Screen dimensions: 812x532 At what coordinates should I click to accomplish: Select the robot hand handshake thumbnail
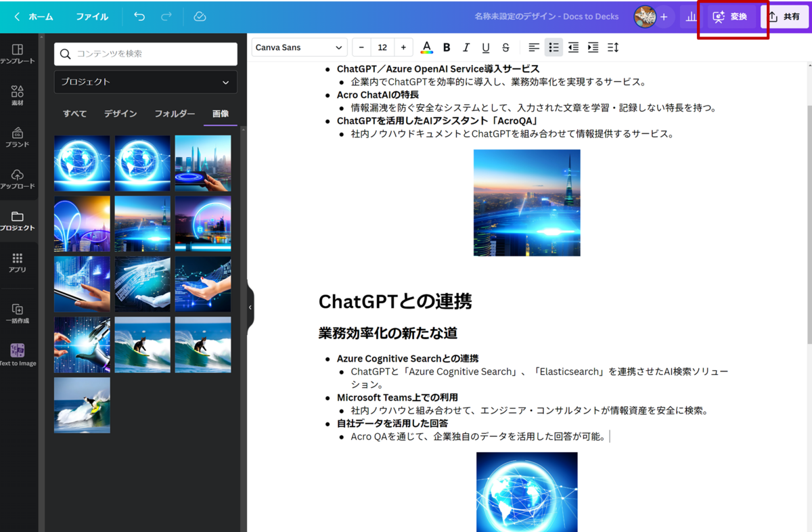tap(82, 345)
